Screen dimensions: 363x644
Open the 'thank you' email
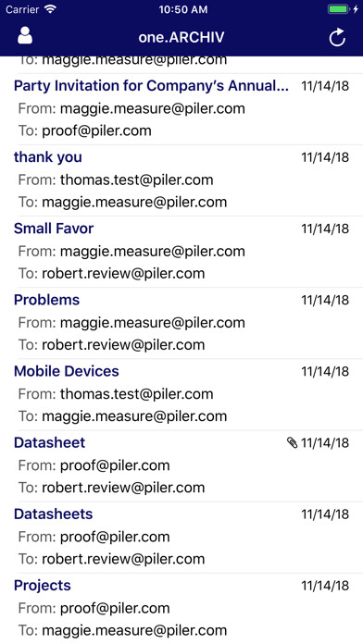(181, 180)
